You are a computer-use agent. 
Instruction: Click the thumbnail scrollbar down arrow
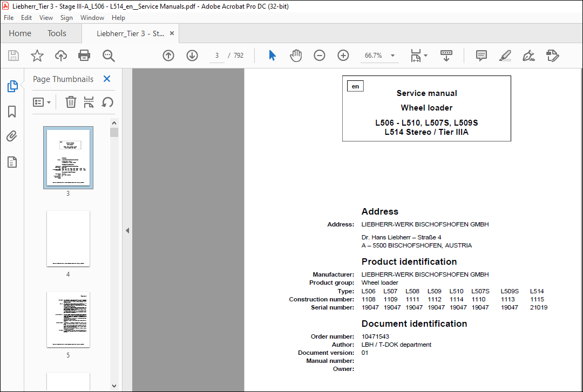[114, 386]
